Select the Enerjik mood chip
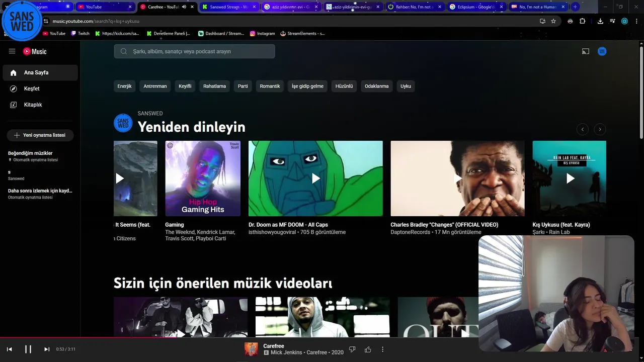644x362 pixels. click(x=124, y=86)
